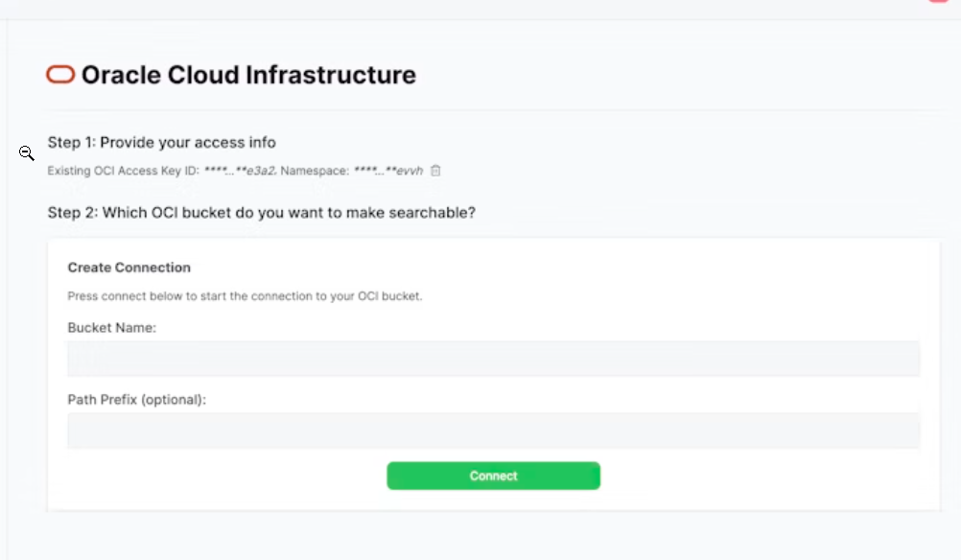Viewport: 961px width, 560px height.
Task: Focus the Path Prefix input field
Action: [493, 431]
